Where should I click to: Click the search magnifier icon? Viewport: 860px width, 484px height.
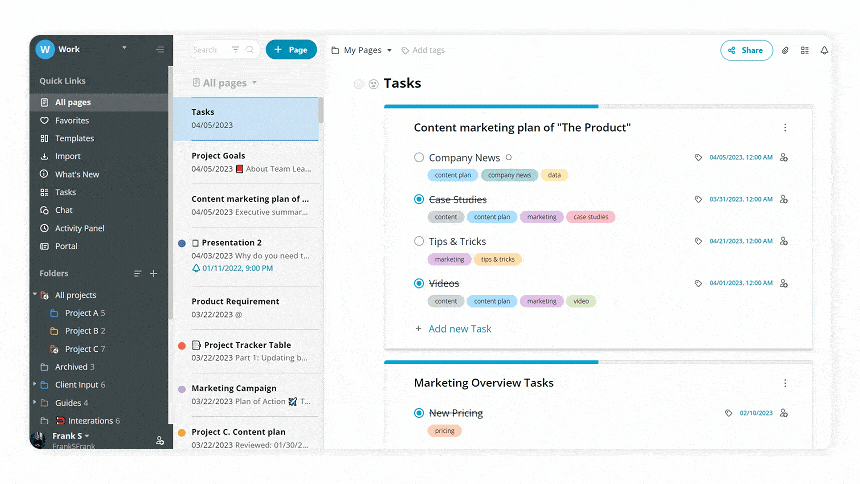(250, 50)
